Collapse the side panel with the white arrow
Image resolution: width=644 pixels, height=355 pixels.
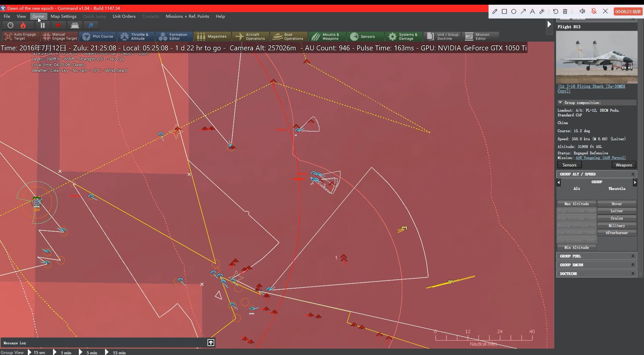pos(549,24)
